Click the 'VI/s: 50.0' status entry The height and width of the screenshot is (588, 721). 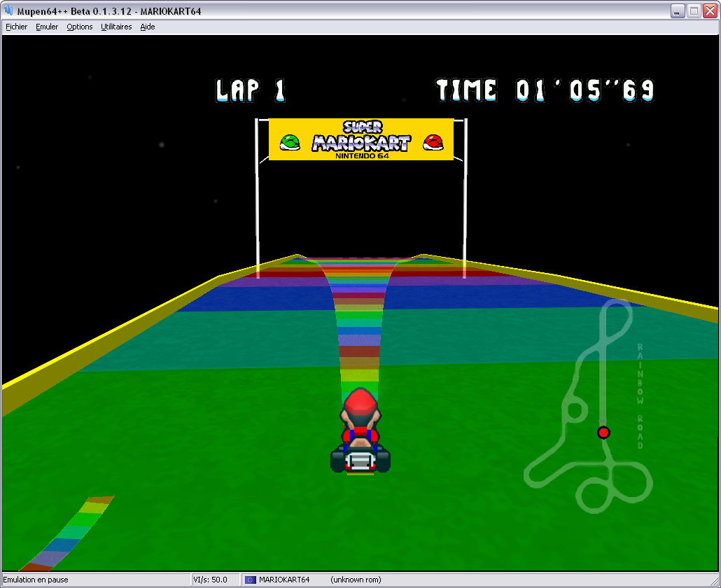tap(210, 580)
